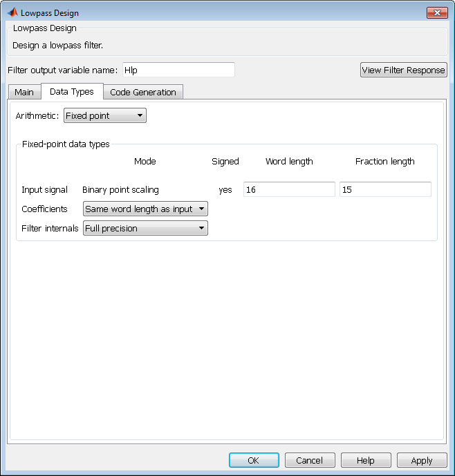Click the Cancel button
Image resolution: width=455 pixels, height=476 pixels.
[x=309, y=461]
